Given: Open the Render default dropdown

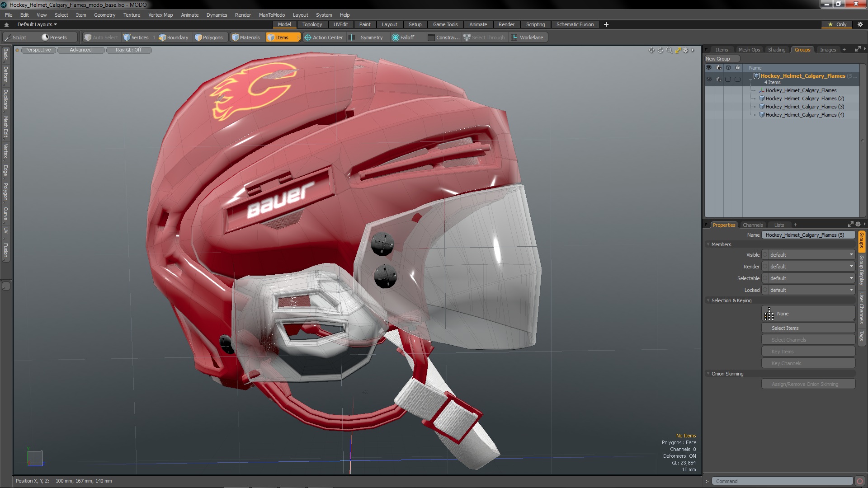Looking at the screenshot, I should (811, 267).
